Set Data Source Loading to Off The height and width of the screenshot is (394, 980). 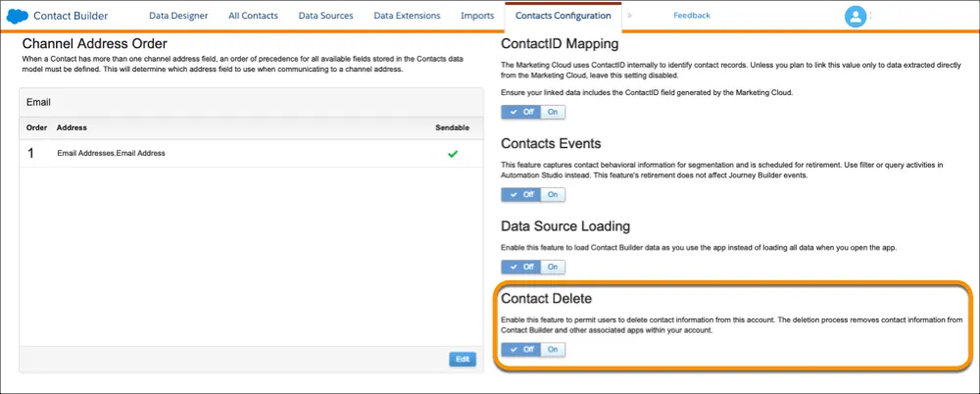[521, 267]
